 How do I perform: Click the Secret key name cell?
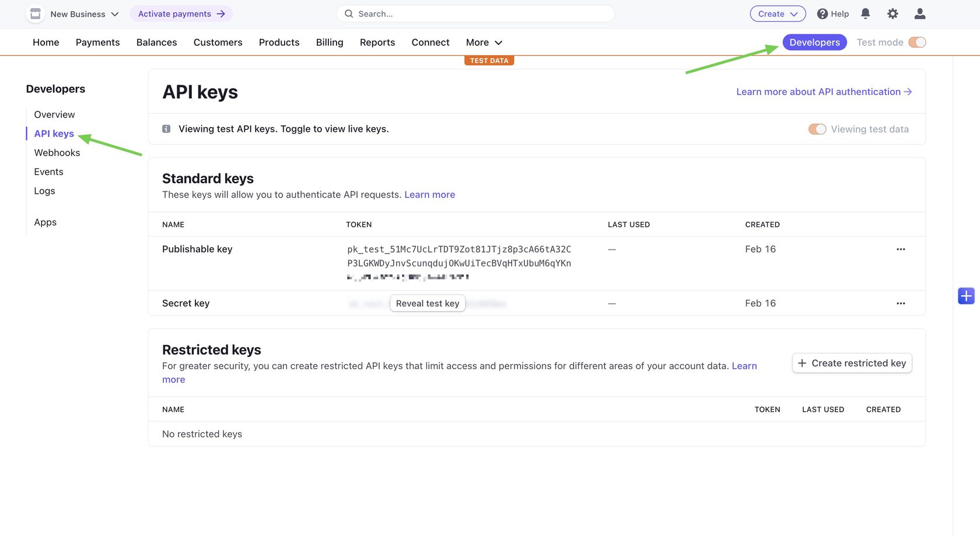pos(185,303)
